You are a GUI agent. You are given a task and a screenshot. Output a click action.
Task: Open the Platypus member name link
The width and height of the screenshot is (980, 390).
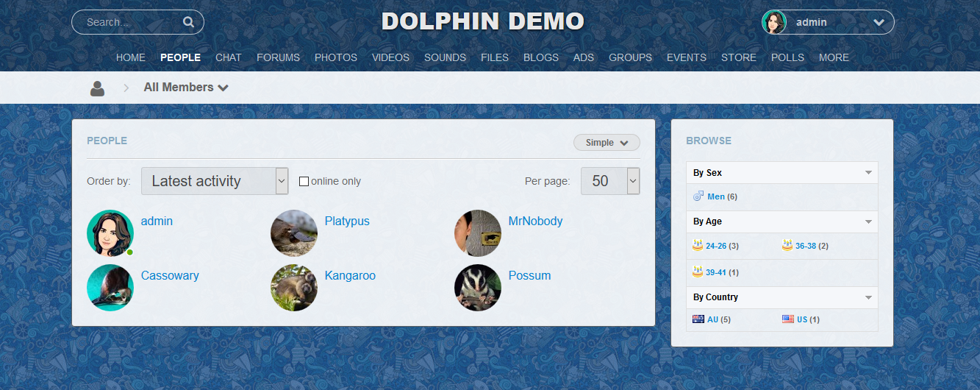347,221
